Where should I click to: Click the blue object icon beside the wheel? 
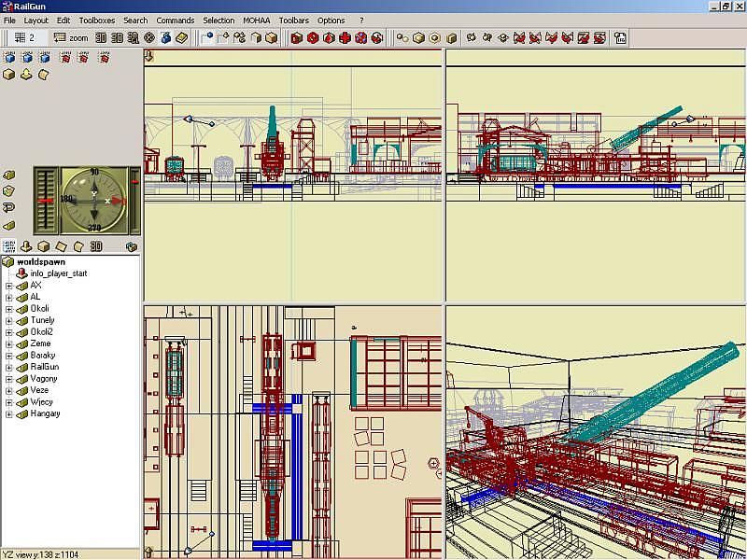165,37
